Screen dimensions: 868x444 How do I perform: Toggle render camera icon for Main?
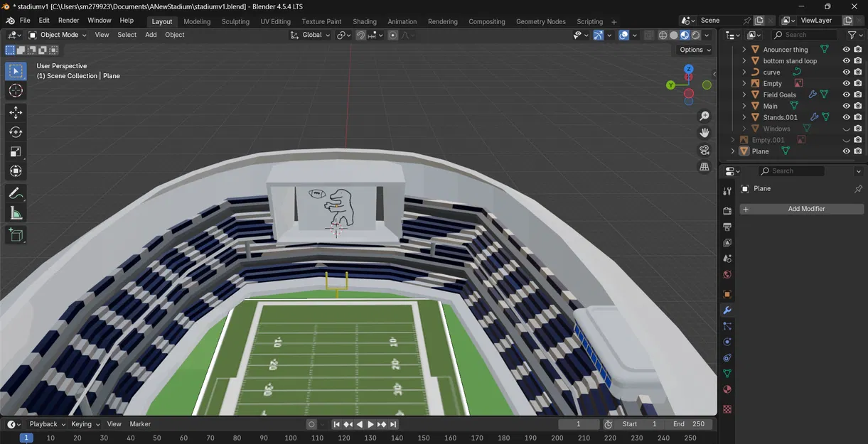pos(858,106)
